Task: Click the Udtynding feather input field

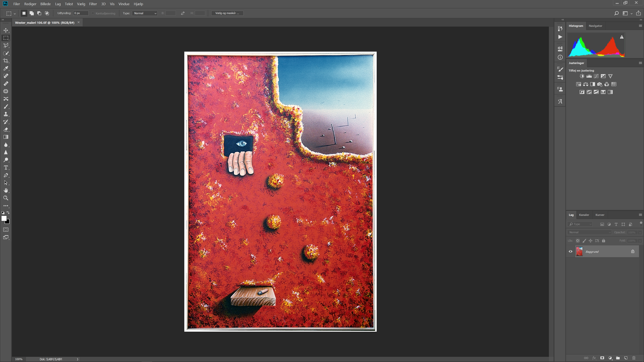Action: 81,13
